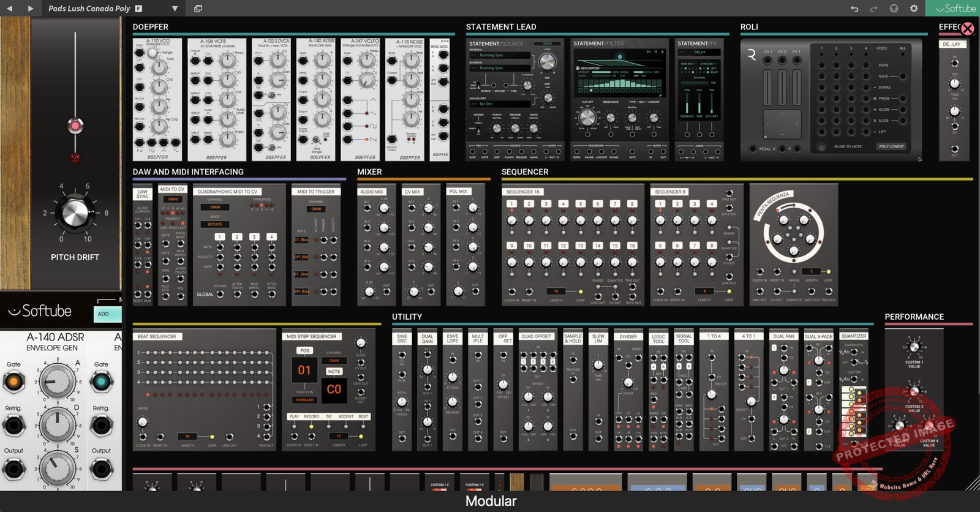This screenshot has height=512, width=980.
Task: Close the module browser with red X
Action: [968, 28]
